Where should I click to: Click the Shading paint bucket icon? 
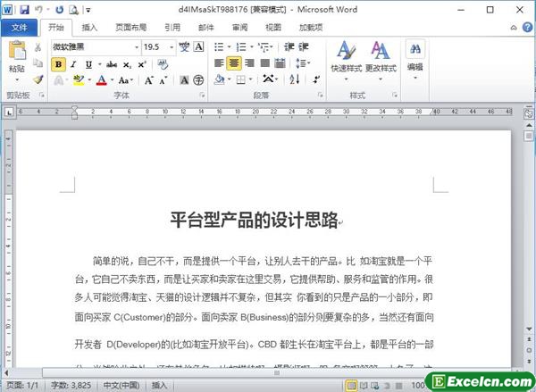click(219, 80)
